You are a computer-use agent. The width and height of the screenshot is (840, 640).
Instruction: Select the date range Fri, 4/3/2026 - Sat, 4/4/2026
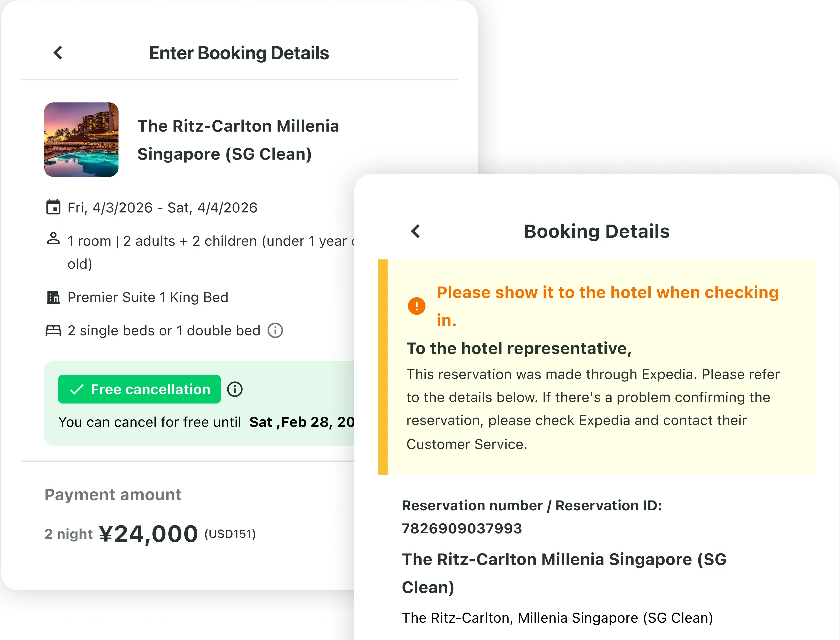click(x=162, y=208)
